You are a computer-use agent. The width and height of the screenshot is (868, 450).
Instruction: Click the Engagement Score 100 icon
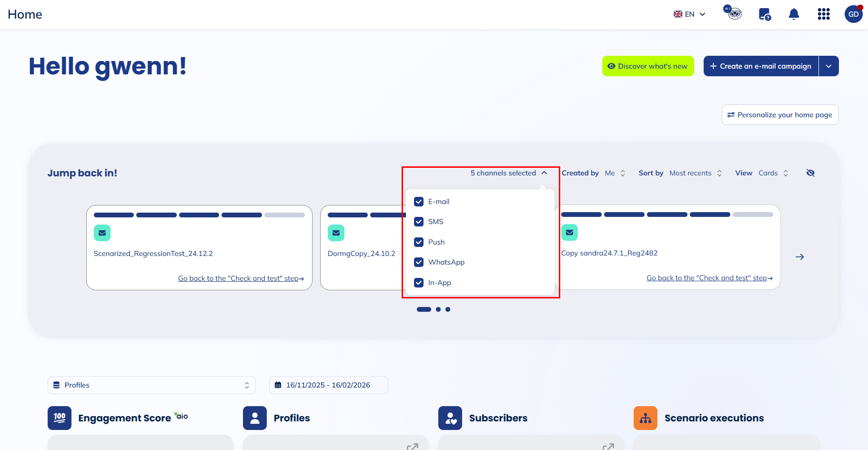click(x=60, y=418)
